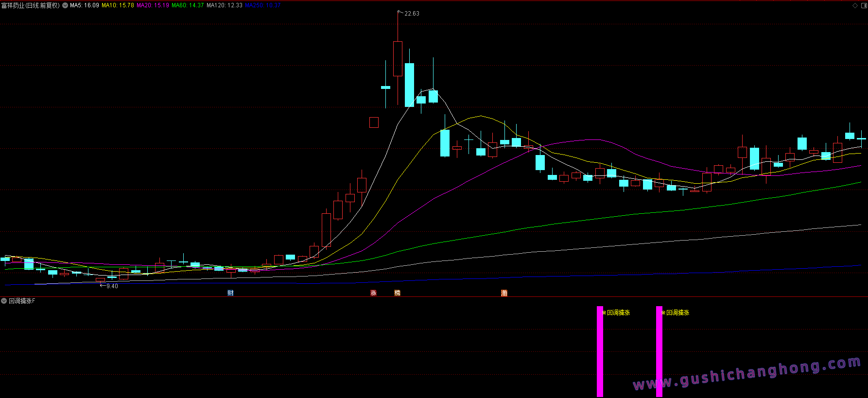This screenshot has width=868, height=398.
Task: Click the red 张 marker icon
Action: pyautogui.click(x=373, y=293)
